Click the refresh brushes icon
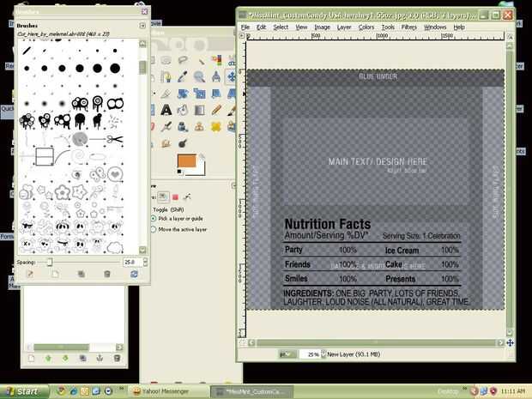 (134, 274)
